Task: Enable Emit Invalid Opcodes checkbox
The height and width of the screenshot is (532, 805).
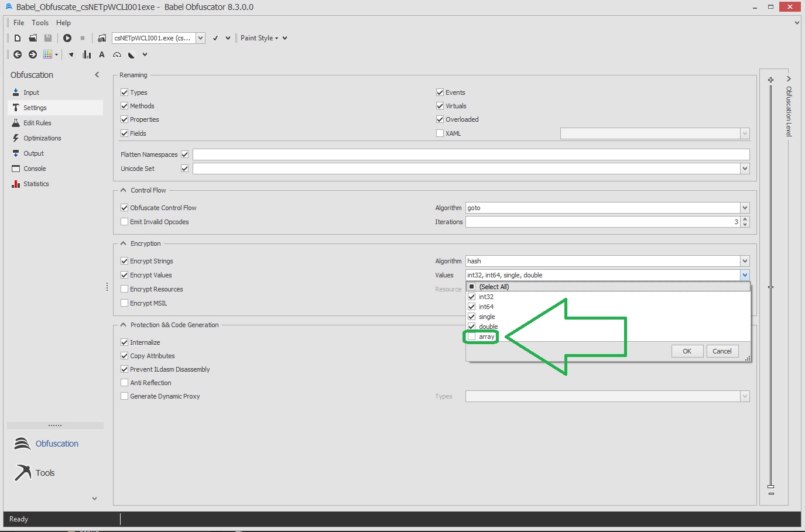Action: click(x=125, y=222)
